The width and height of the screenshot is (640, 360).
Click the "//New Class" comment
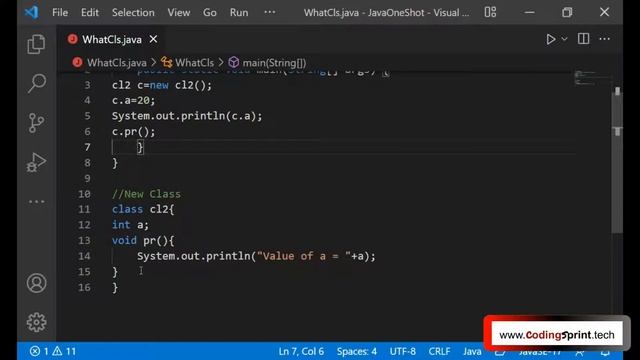[x=146, y=194]
